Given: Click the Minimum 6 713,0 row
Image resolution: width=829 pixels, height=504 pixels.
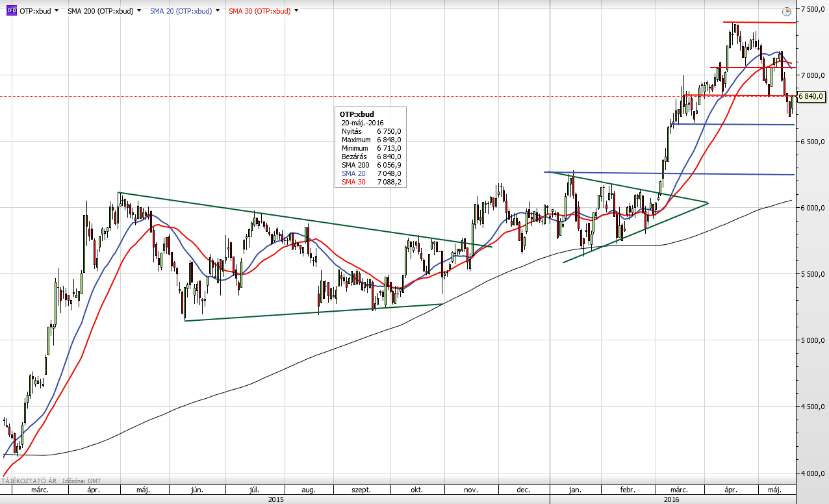Looking at the screenshot, I should (x=371, y=148).
